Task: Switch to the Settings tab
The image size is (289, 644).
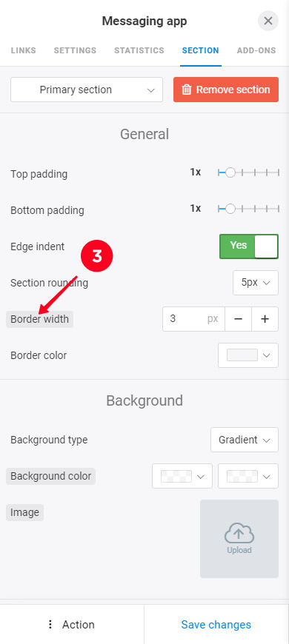Action: click(75, 50)
